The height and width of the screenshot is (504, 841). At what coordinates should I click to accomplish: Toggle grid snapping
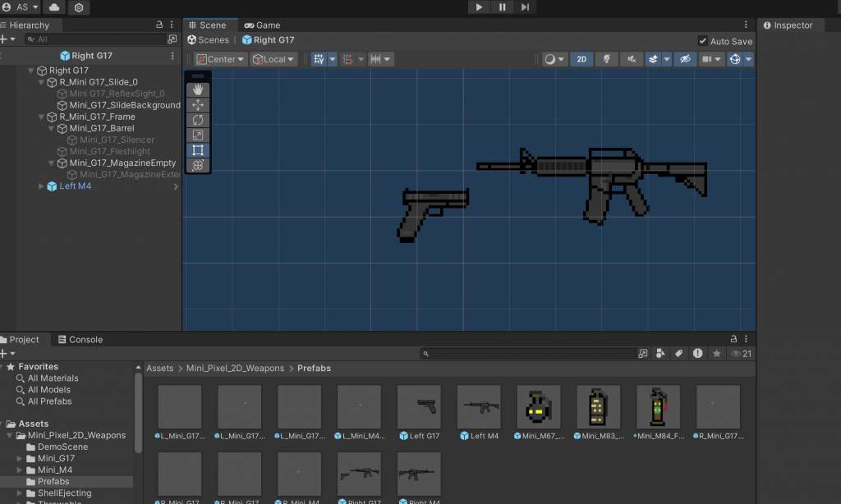click(x=347, y=59)
